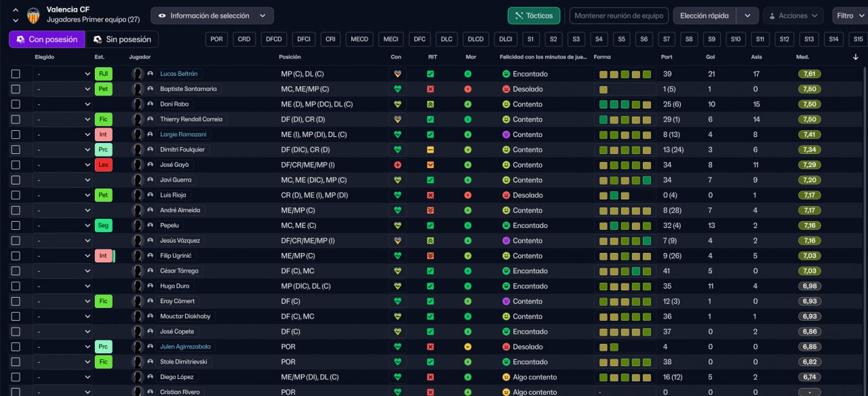Click the Desolado sad face for Luis Rioja
The height and width of the screenshot is (396, 868).
click(x=506, y=195)
